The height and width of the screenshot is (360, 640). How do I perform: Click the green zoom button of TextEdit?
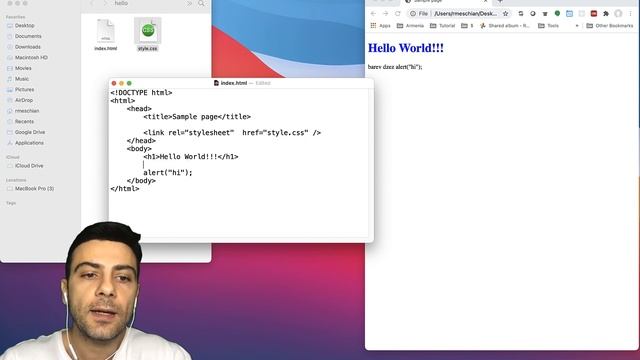pos(129,83)
